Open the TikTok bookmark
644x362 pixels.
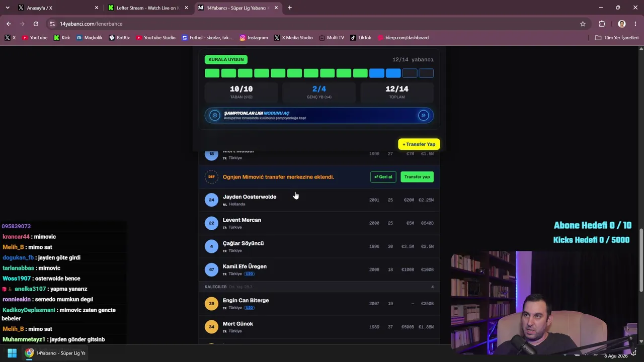point(361,38)
